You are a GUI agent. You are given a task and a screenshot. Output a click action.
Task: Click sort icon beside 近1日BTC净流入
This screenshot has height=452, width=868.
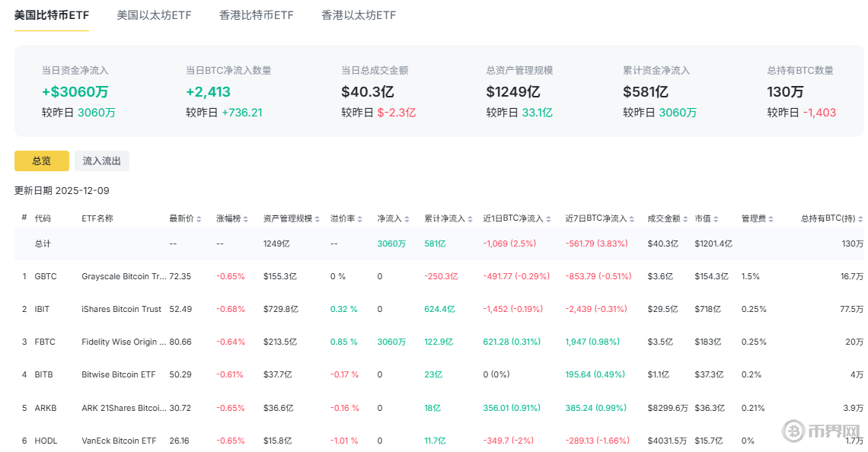pos(550,219)
